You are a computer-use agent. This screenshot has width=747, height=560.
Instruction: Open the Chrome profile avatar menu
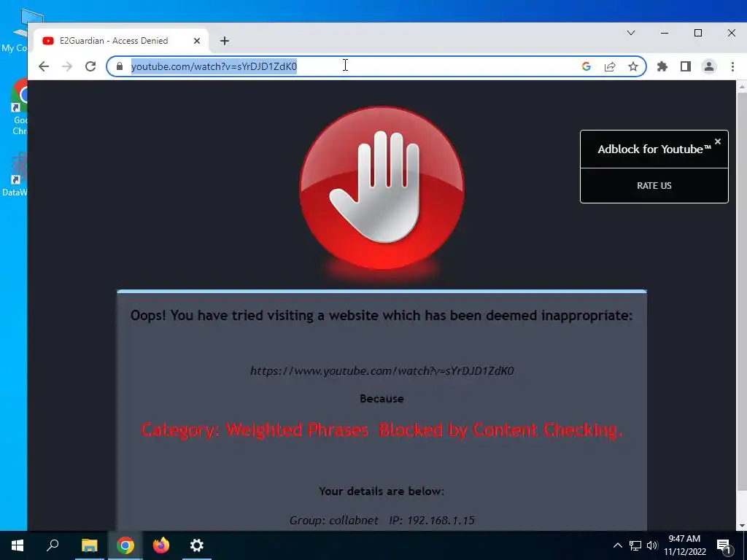(x=709, y=66)
